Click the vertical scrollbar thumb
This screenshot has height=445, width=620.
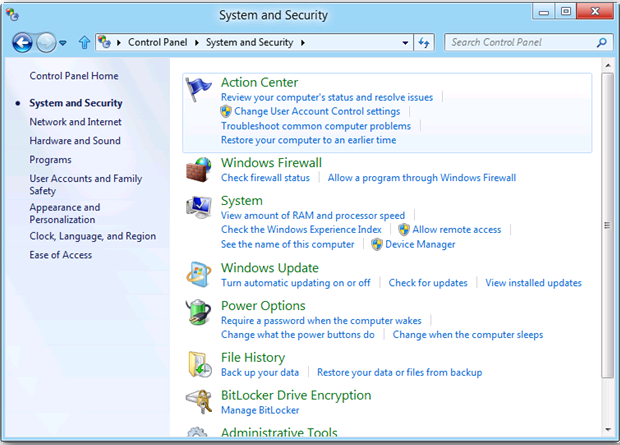pos(607,225)
